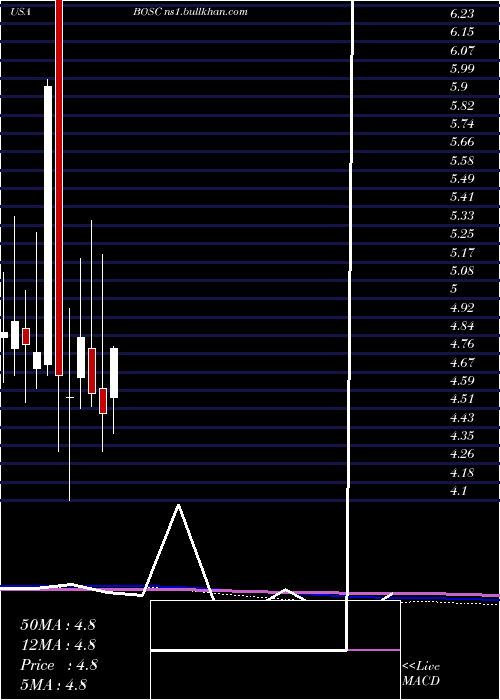Click the 4.35 price value
The height and width of the screenshot is (700, 500).
tap(462, 436)
